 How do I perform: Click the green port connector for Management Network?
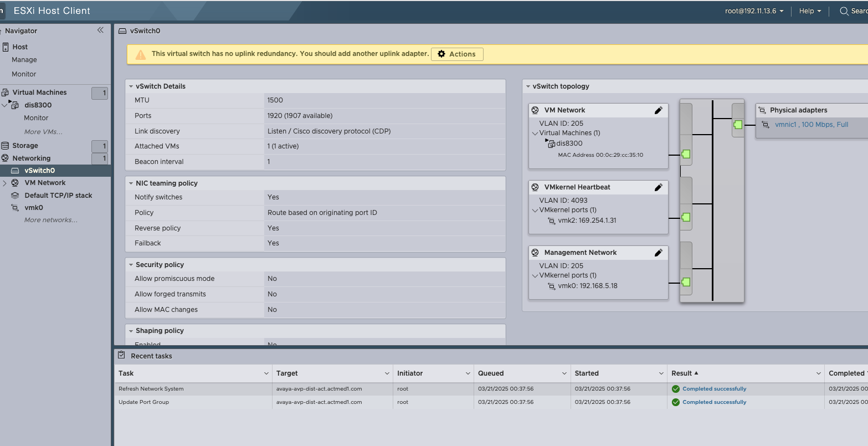coord(686,282)
